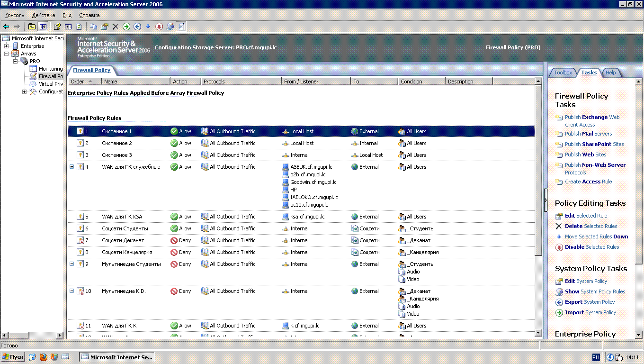Collapse the task pane using the splitter arrow

[546, 200]
